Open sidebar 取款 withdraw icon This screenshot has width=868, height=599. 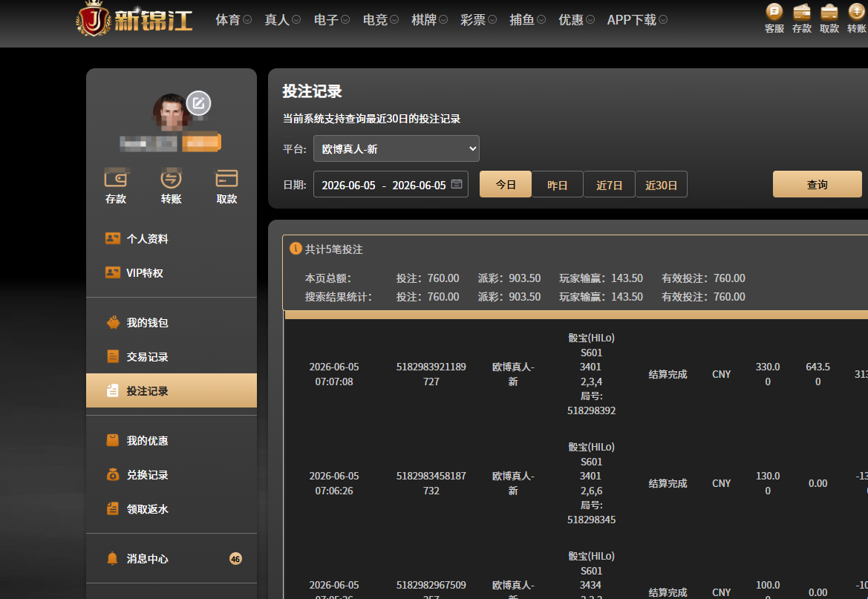pos(226,187)
